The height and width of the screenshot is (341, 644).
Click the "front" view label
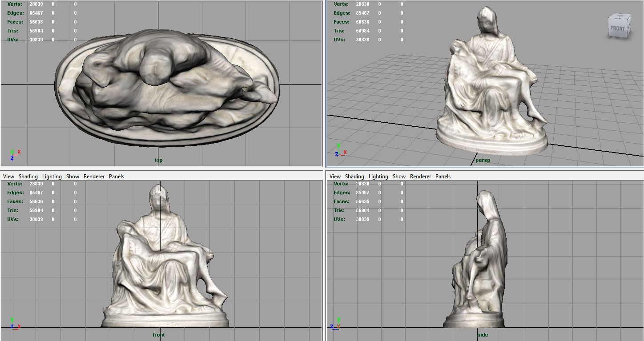[158, 335]
